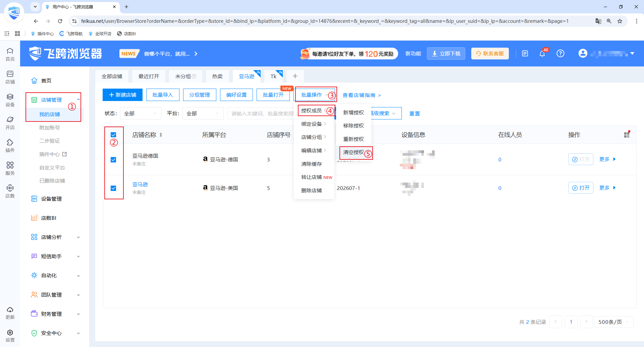Open the 状态 dropdown
The height and width of the screenshot is (347, 644).
(x=140, y=113)
